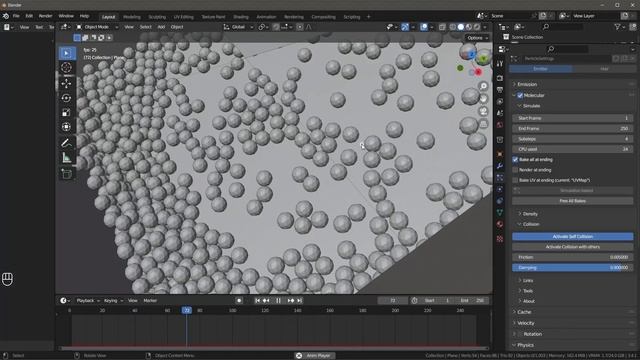Screen dimensions: 640x360
Task: Open the Global orientation dropdown
Action: pyautogui.click(x=239, y=27)
